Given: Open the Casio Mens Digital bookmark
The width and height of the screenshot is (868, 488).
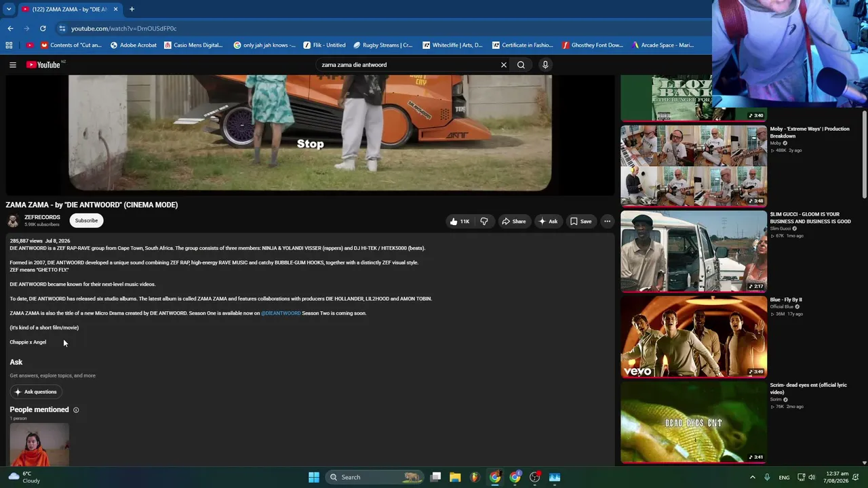Looking at the screenshot, I should pos(193,45).
